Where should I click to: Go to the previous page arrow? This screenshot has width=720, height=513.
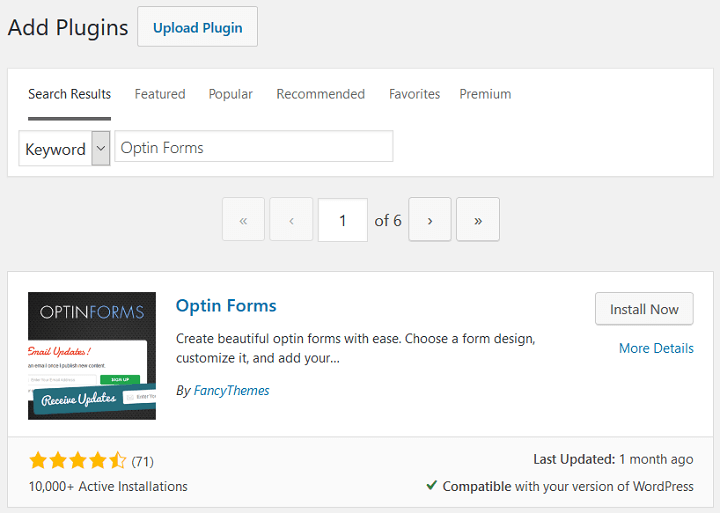pyautogui.click(x=291, y=220)
